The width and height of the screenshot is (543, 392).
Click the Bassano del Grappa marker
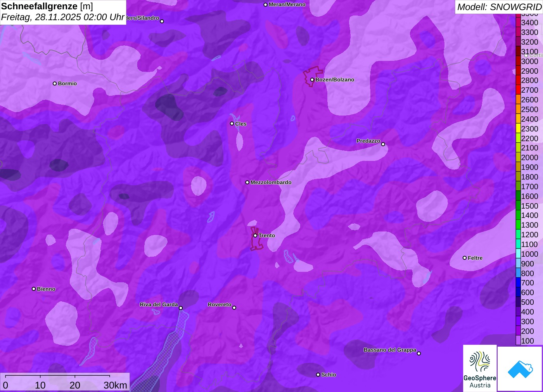(419, 353)
